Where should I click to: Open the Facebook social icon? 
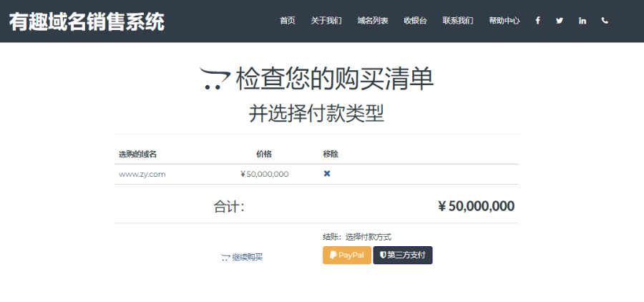pyautogui.click(x=537, y=21)
